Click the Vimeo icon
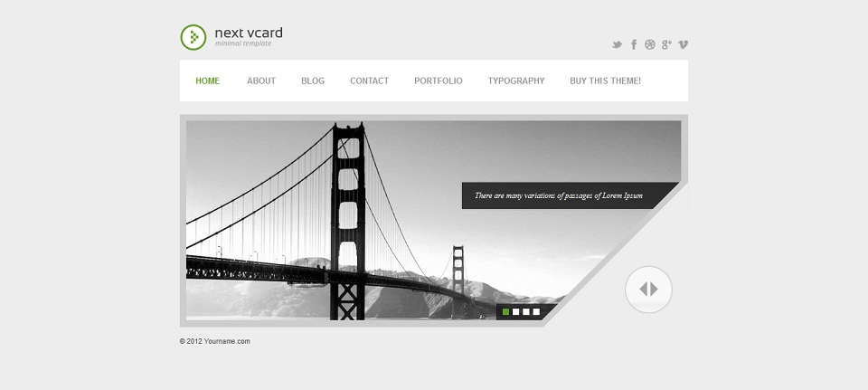 coord(684,45)
